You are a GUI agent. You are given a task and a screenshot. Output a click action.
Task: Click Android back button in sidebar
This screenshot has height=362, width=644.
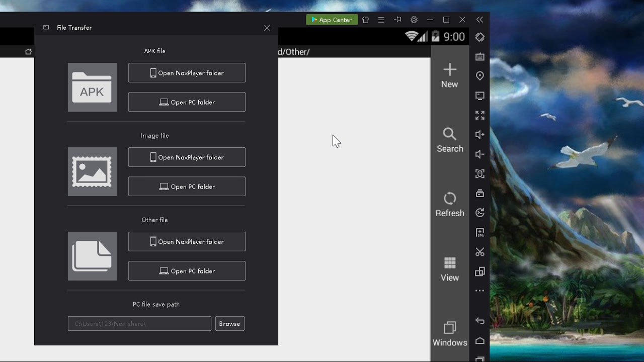pyautogui.click(x=480, y=321)
